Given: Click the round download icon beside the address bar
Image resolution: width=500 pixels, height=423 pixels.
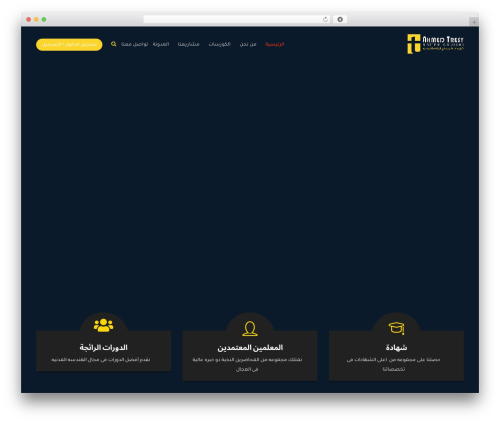Looking at the screenshot, I should [340, 19].
